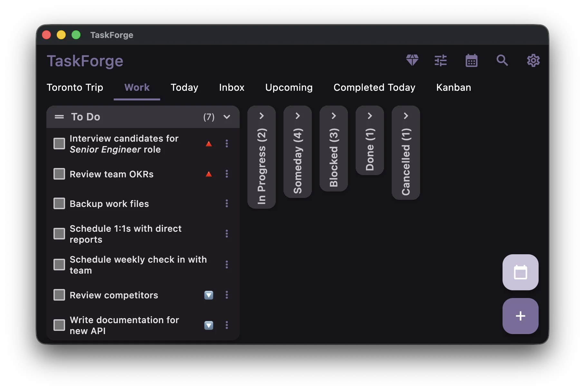
Task: Check the Review team OKRs checkbox
Action: coord(59,174)
